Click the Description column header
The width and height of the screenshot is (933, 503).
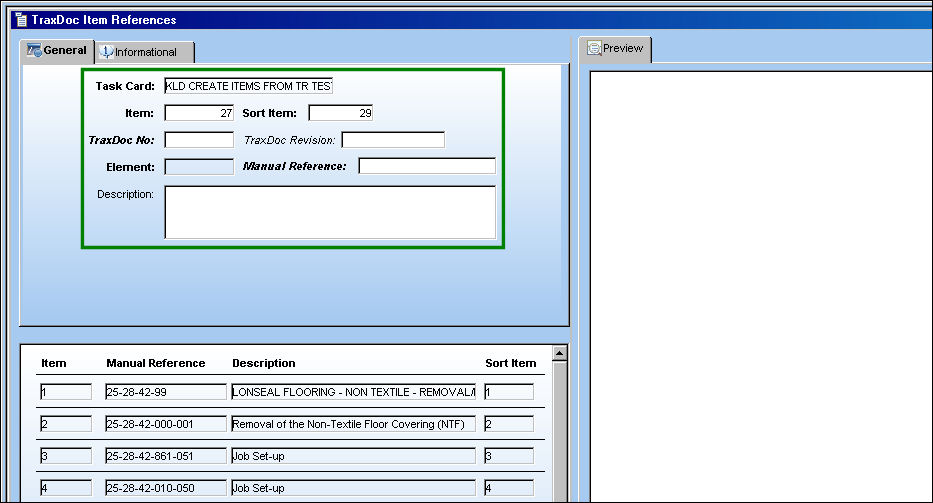point(264,363)
